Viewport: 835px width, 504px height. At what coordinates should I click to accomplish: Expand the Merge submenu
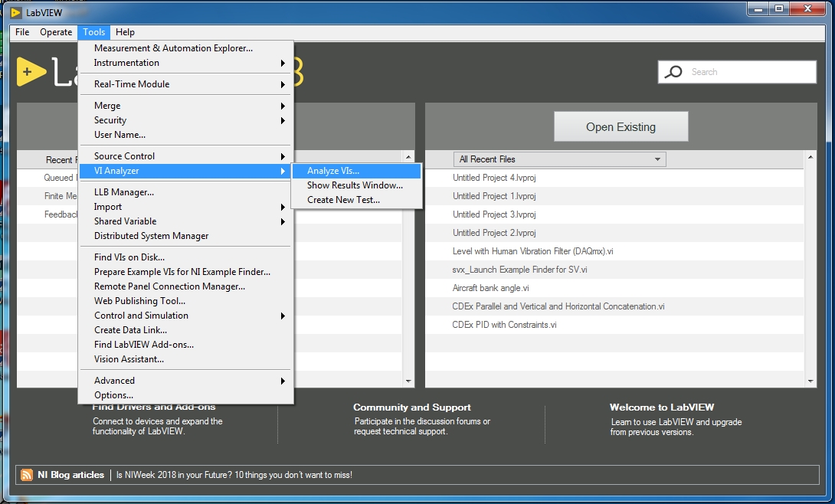pyautogui.click(x=185, y=106)
